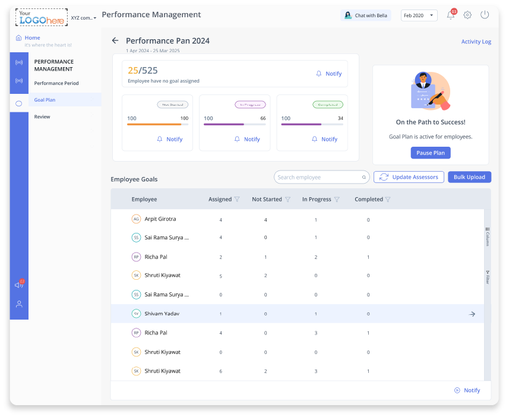Select Performance Period in the sidebar
The height and width of the screenshot is (420, 509).
56,83
